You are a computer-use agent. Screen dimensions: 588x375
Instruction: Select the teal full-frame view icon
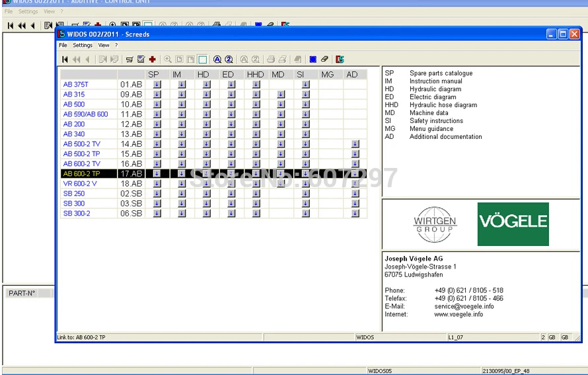pos(203,60)
